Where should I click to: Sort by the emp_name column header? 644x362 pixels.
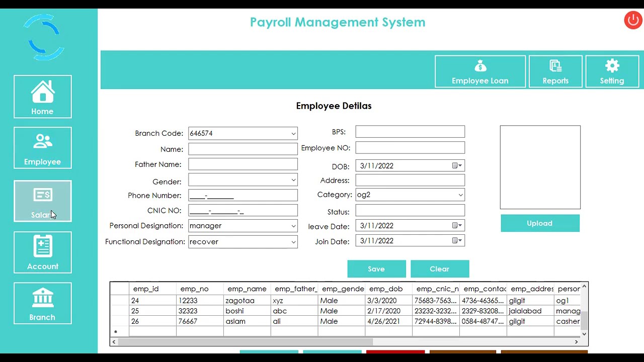click(247, 289)
